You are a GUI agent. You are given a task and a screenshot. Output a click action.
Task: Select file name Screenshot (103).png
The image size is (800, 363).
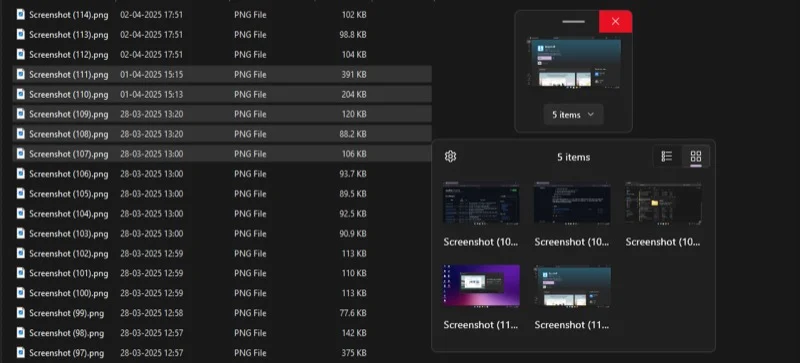(68, 234)
